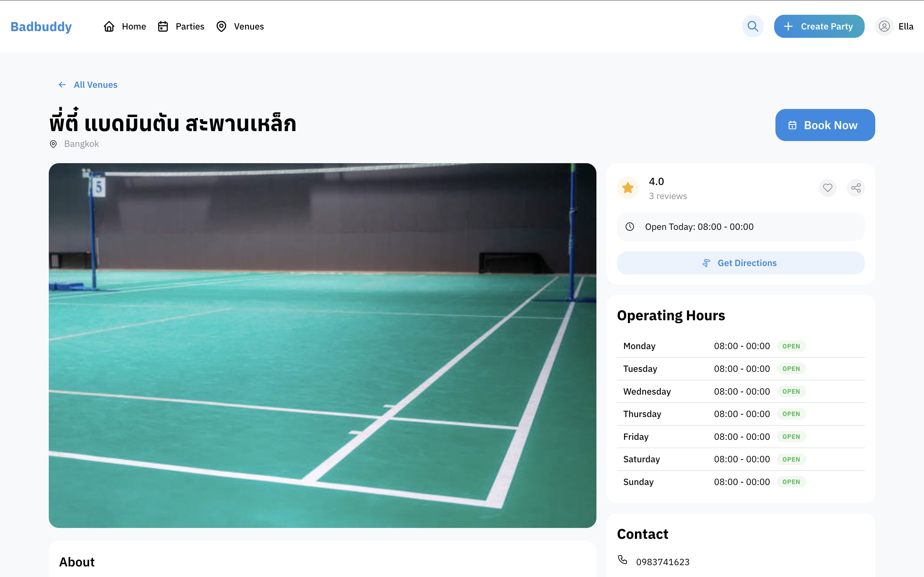Open the Parties menu item
The image size is (924, 577).
(190, 26)
